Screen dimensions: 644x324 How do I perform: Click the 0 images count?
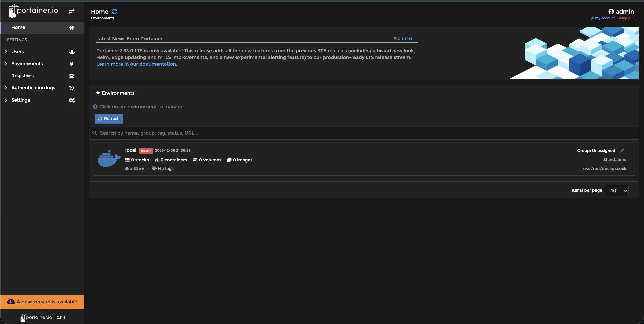click(x=243, y=160)
